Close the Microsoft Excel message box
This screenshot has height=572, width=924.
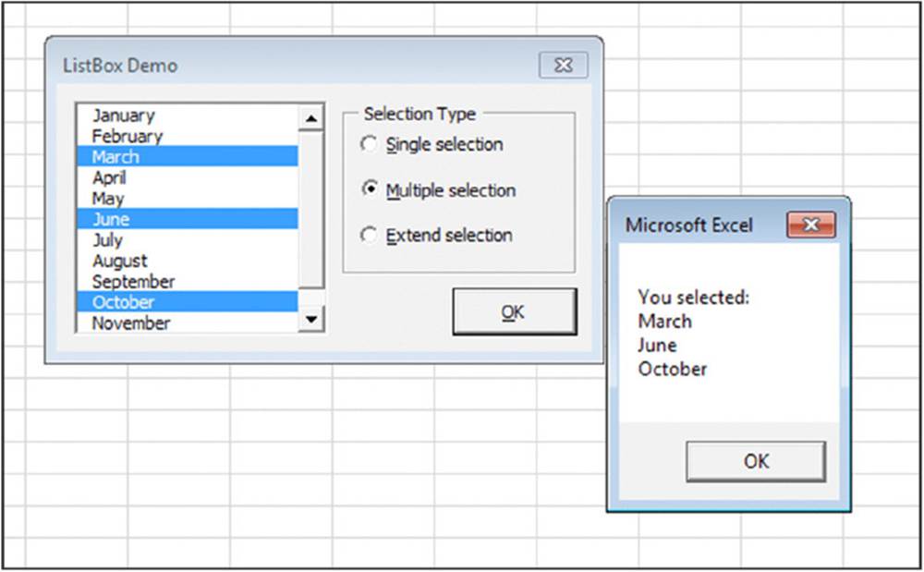pos(810,225)
